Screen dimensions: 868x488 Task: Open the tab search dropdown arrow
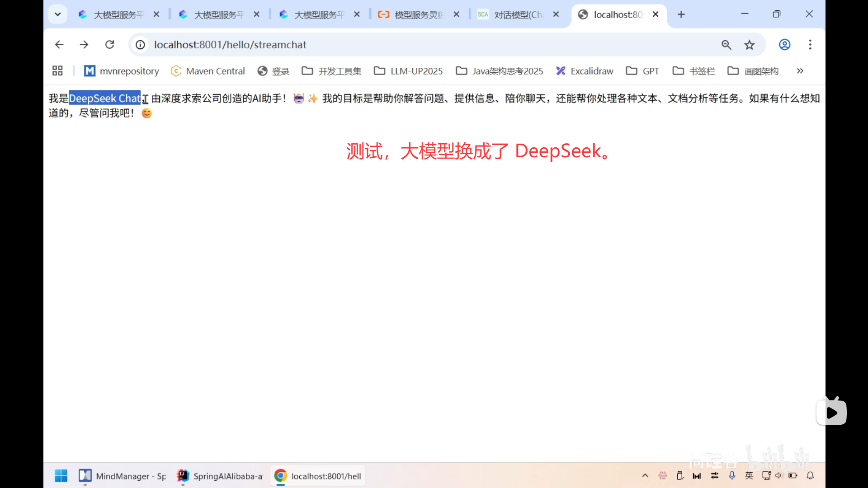click(x=57, y=14)
